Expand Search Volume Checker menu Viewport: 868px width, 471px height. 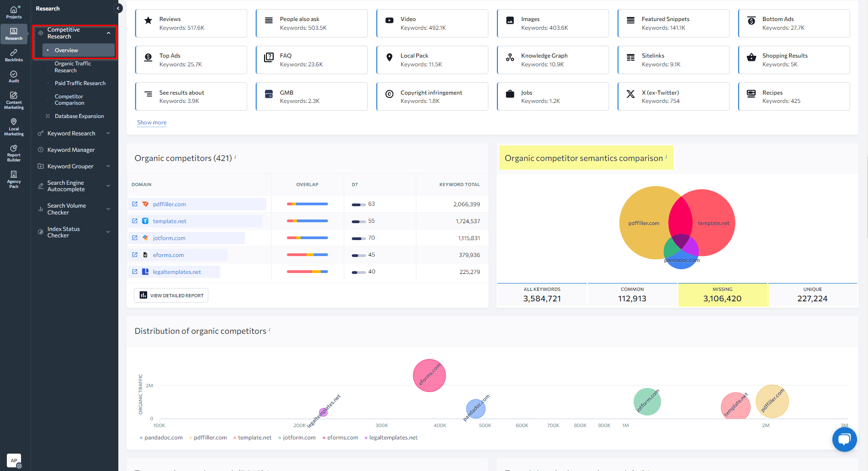tap(108, 209)
